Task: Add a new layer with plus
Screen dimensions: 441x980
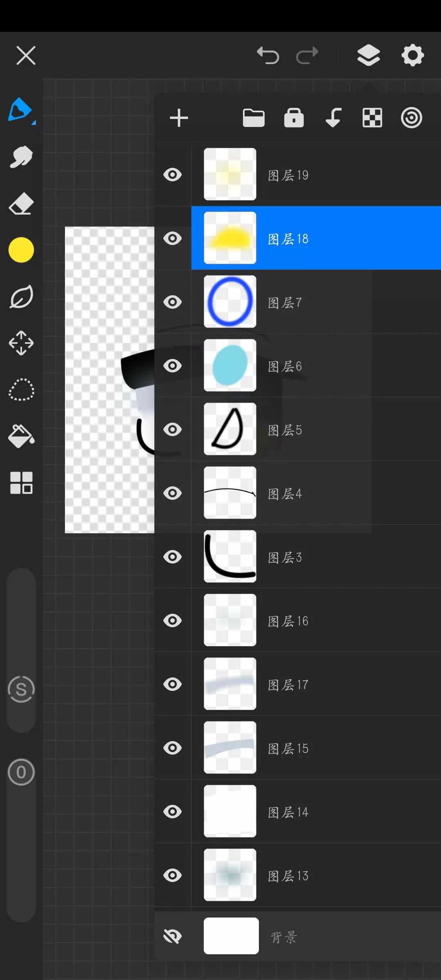Action: (x=179, y=118)
